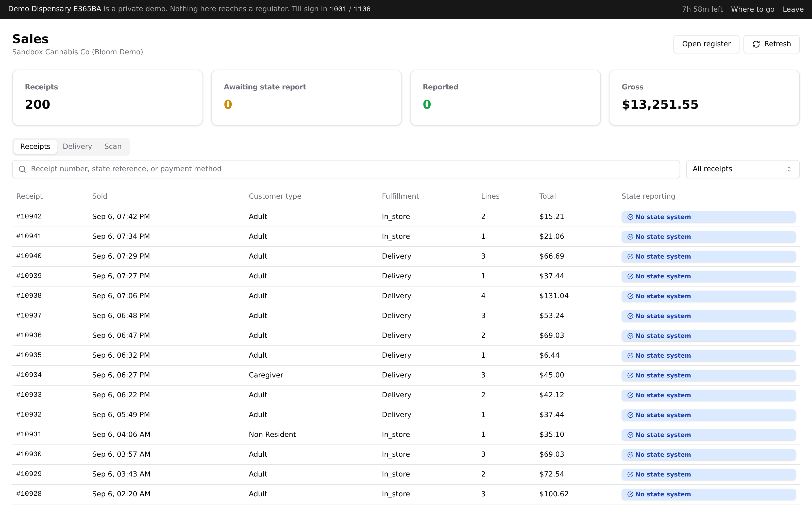Screen dimensions: 812x508
Task: Switch to the Delivery tab
Action: click(77, 147)
